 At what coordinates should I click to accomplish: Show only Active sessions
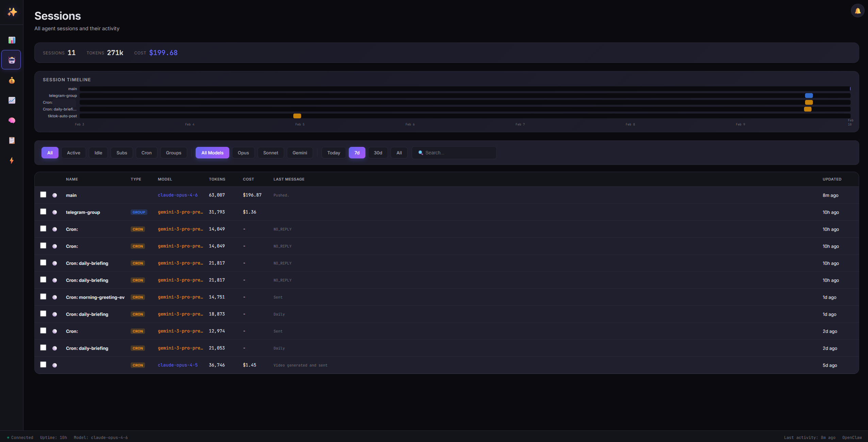[73, 153]
